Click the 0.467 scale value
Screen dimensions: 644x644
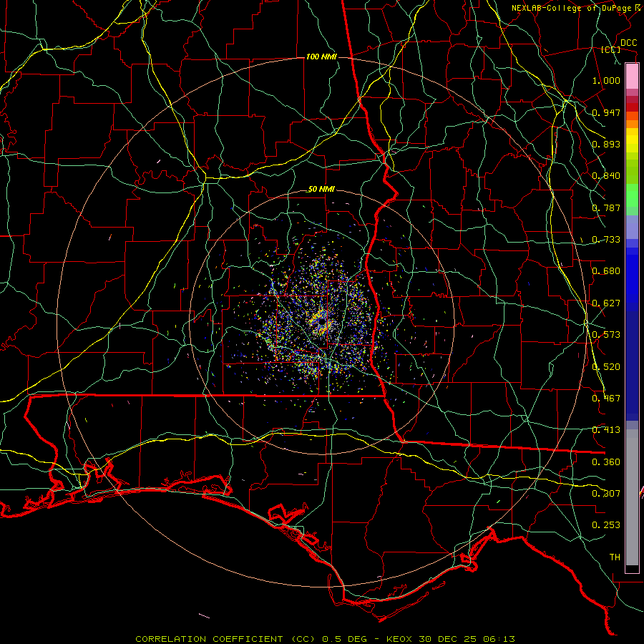(x=606, y=399)
